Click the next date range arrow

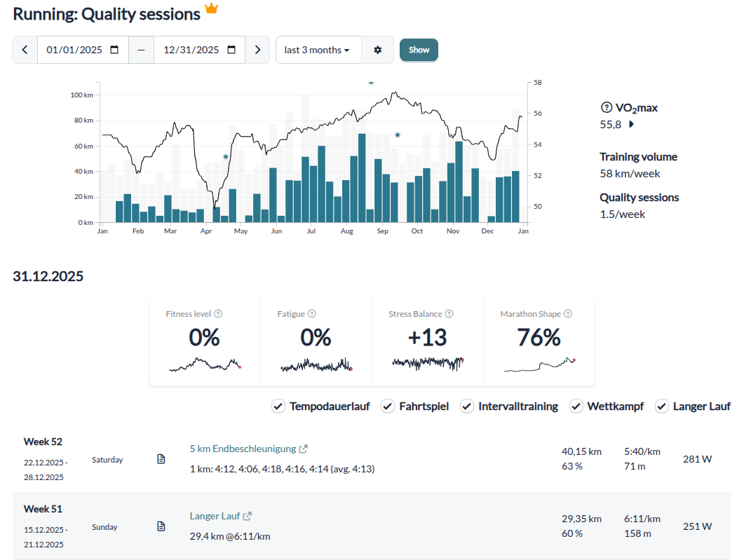pyautogui.click(x=257, y=50)
